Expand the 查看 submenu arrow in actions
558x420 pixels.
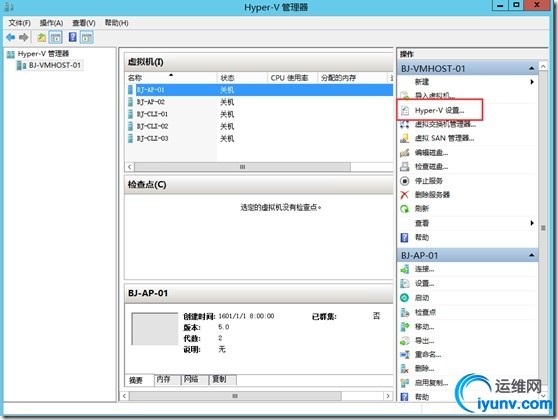532,223
